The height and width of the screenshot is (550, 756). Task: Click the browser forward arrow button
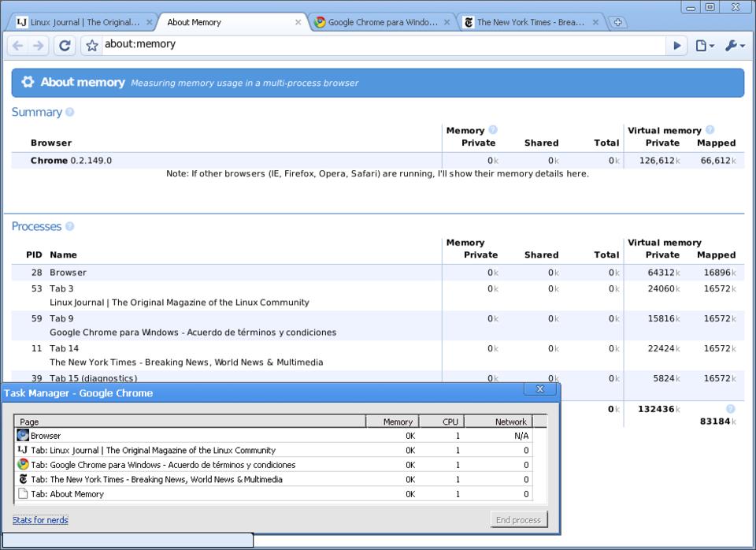39,46
